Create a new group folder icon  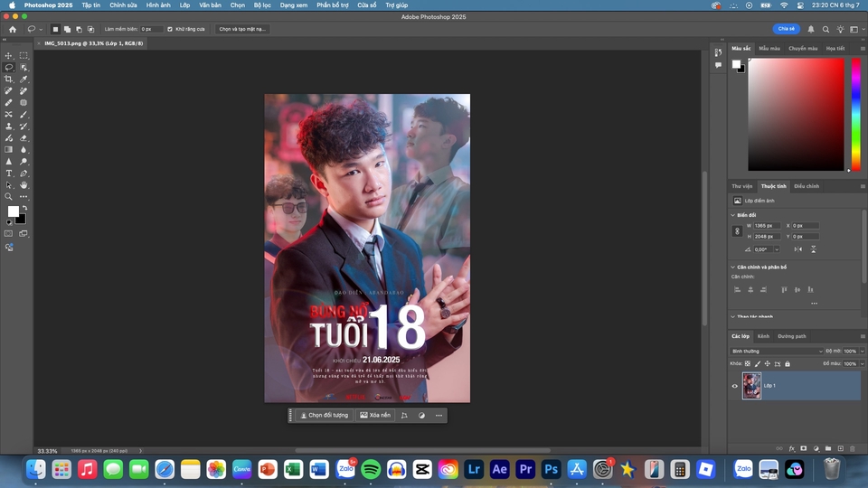pyautogui.click(x=828, y=449)
